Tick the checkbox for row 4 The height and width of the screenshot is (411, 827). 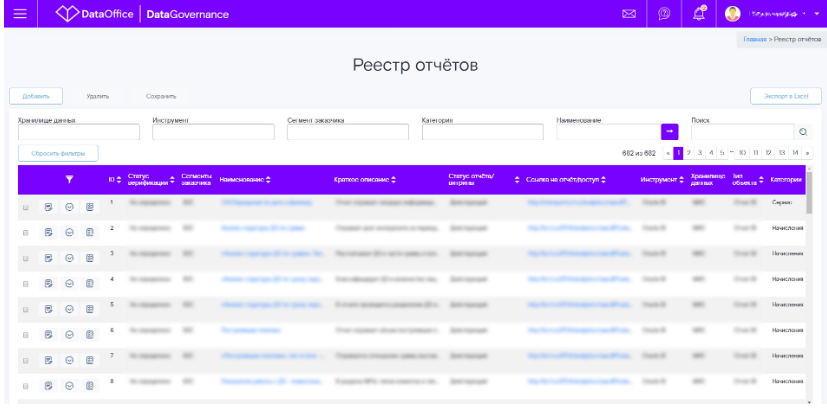click(x=25, y=284)
